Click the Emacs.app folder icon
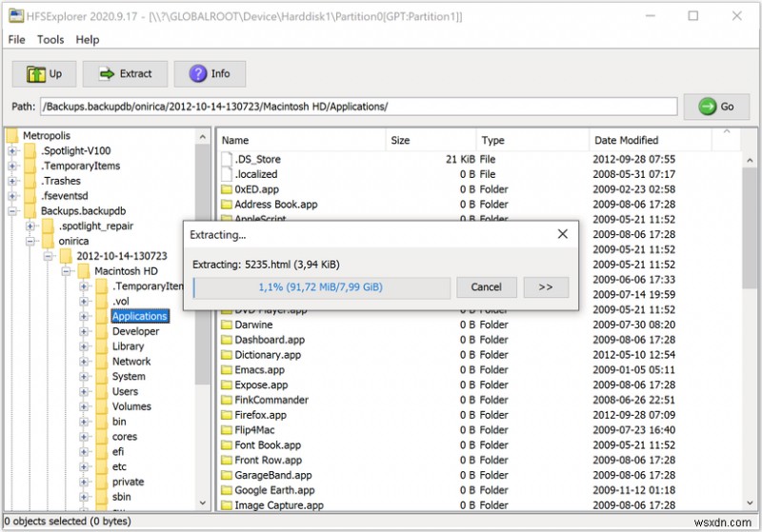This screenshot has height=532, width=762. click(x=227, y=370)
